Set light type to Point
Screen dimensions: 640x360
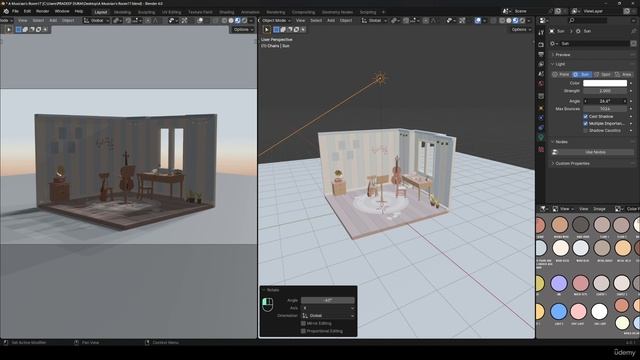[x=561, y=75]
